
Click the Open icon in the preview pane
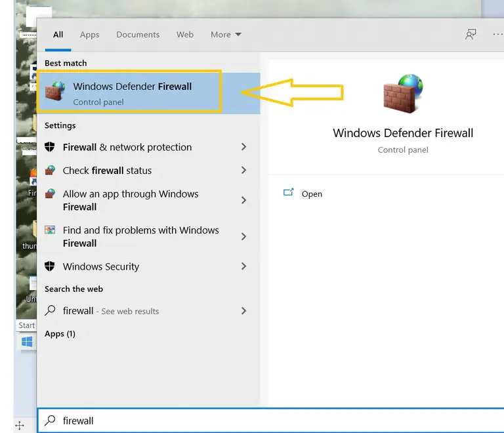[x=288, y=192]
